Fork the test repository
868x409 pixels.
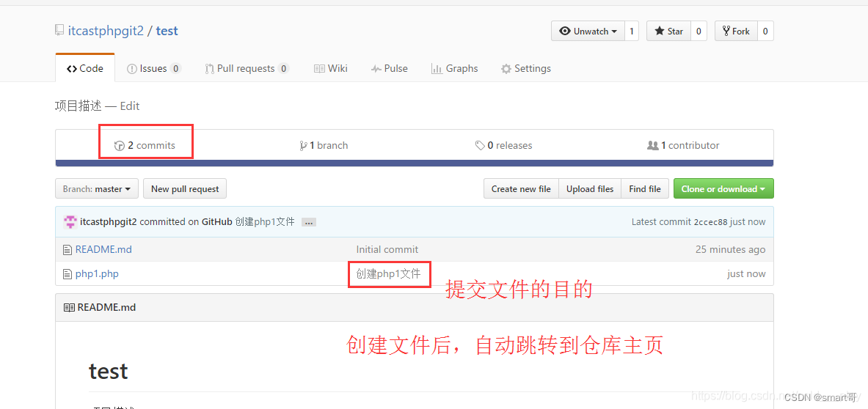point(736,31)
